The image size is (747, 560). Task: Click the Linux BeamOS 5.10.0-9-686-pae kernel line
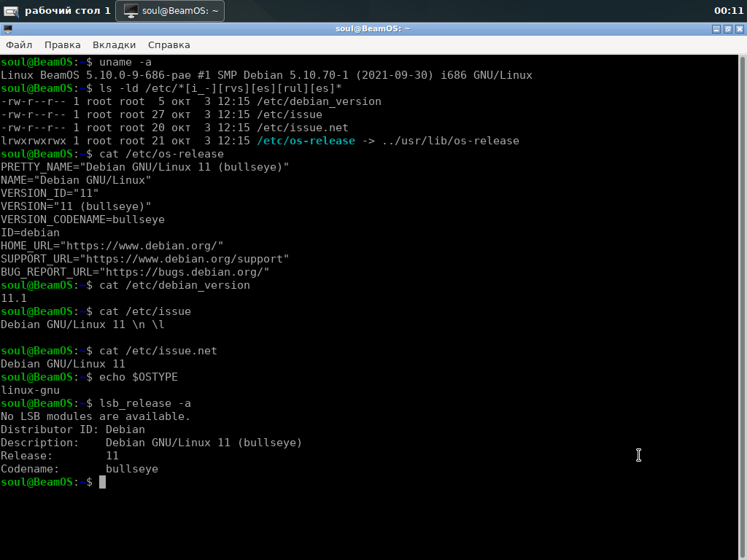(x=266, y=75)
